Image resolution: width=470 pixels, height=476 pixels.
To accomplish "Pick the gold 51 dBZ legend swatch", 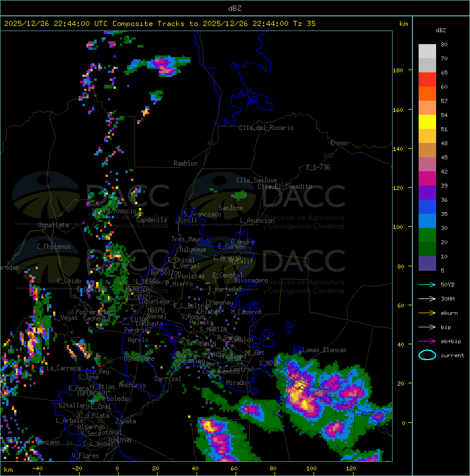I will (427, 136).
